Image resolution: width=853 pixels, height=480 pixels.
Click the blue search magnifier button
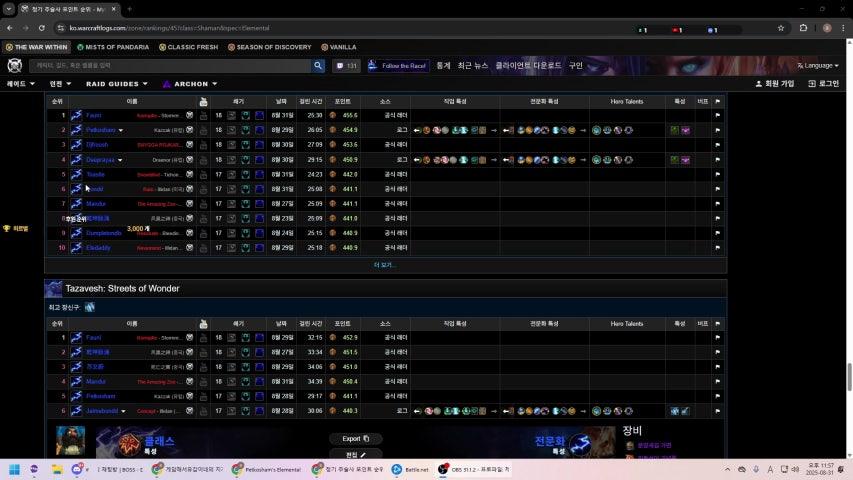click(318, 66)
